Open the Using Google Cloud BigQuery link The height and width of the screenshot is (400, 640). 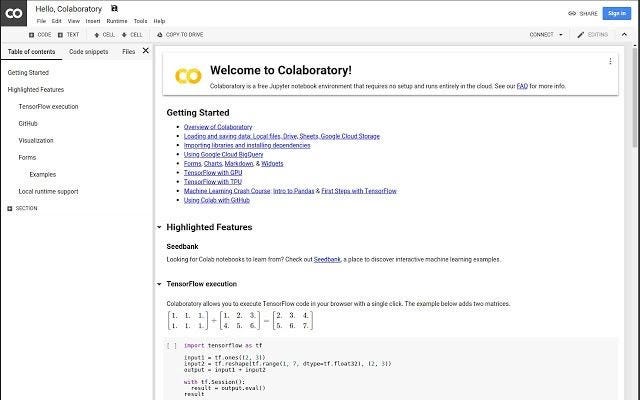point(223,154)
